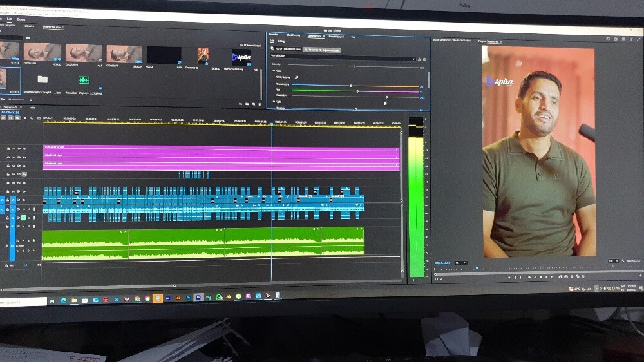644x362 pixels.
Task: Pick White Balance with the eyedropper
Action: coord(296,77)
